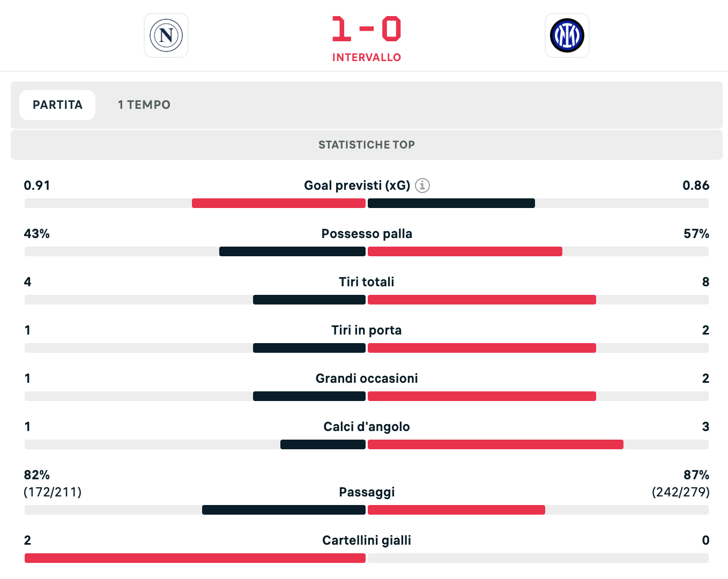Click the Tiri in porta label

[x=367, y=330]
